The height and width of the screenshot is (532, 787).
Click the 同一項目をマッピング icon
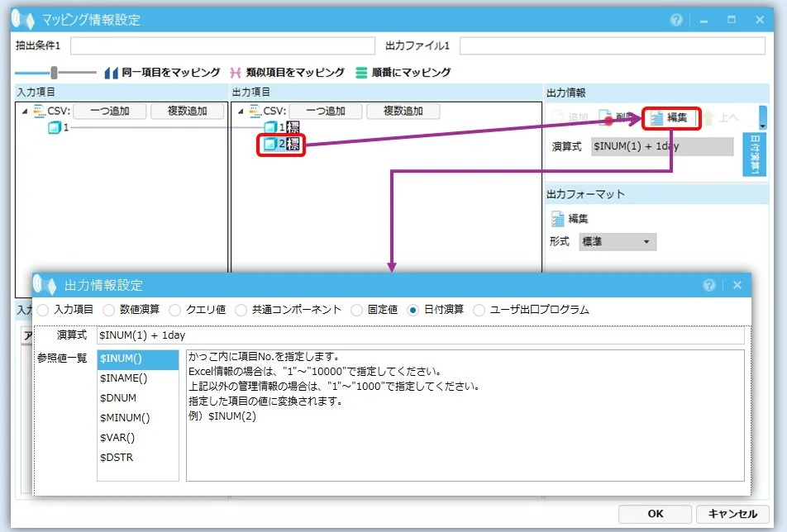(111, 73)
